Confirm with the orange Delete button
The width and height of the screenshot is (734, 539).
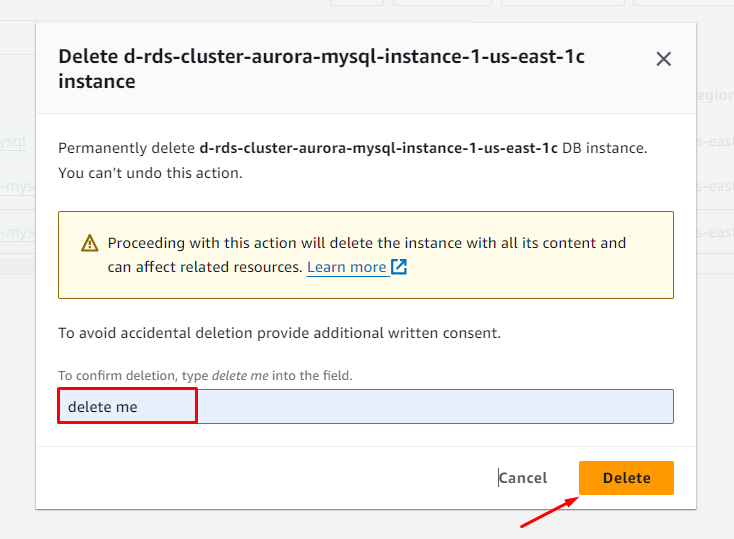coord(626,478)
